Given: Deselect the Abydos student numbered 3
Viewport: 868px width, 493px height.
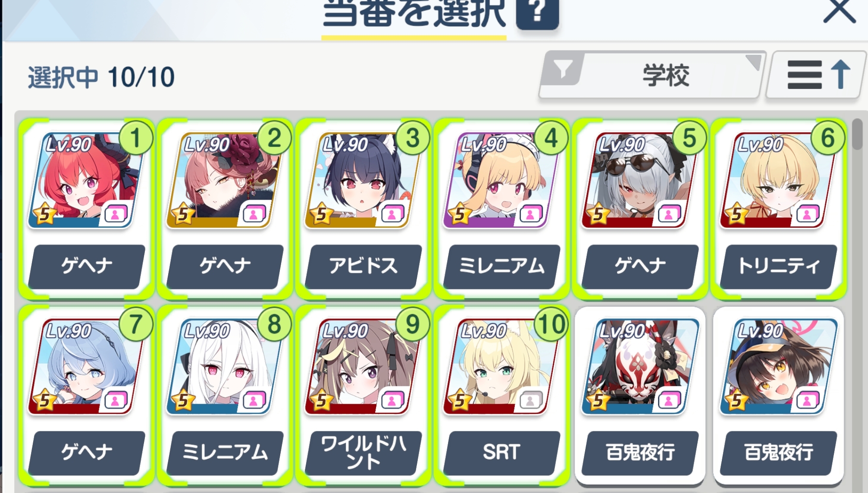Looking at the screenshot, I should [x=363, y=209].
